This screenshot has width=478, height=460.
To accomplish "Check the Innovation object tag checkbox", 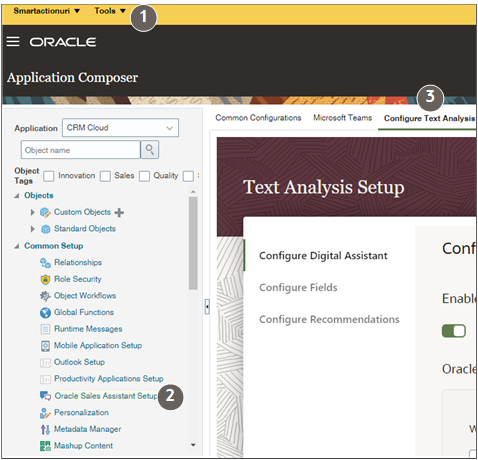I will coord(49,176).
